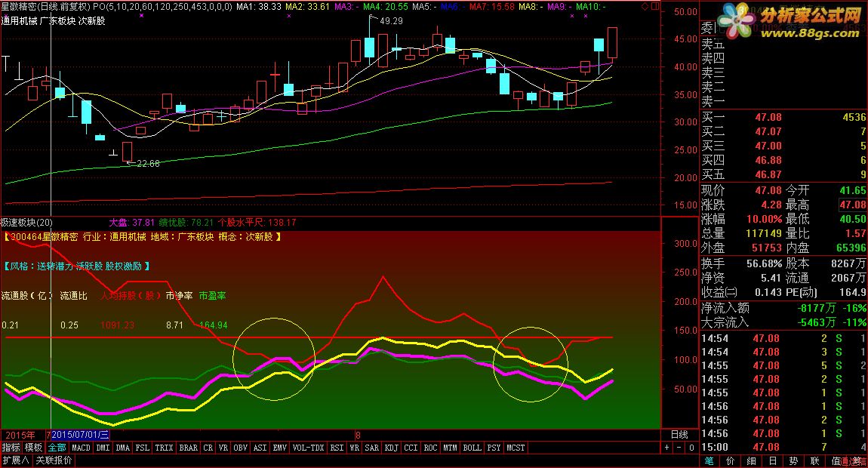
Task: Switch indicator to FSL
Action: [142, 448]
